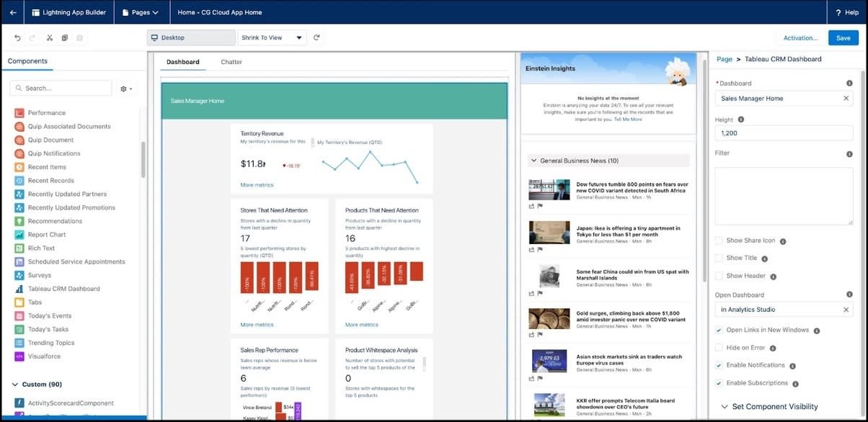868x422 pixels.
Task: Click More metrics under Territory Revenue
Action: (x=257, y=185)
